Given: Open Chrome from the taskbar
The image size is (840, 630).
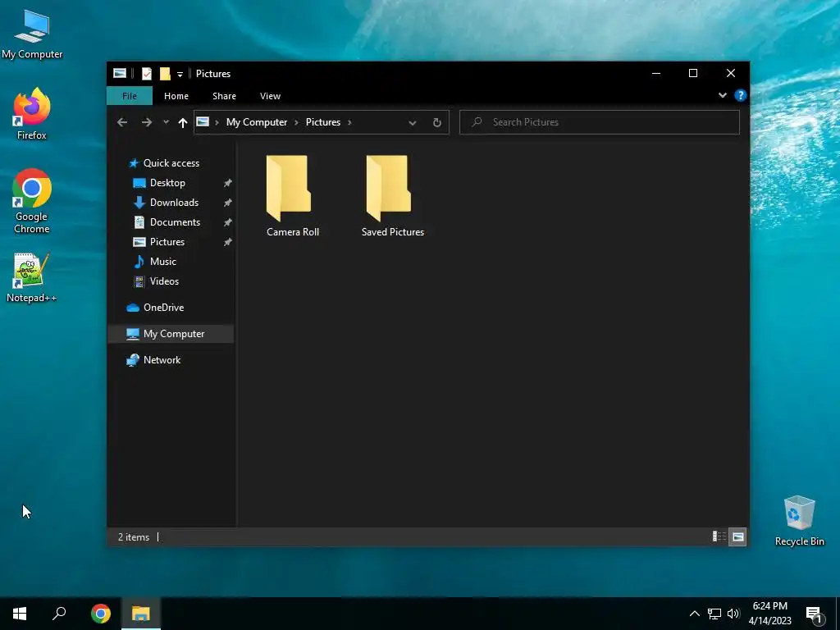Looking at the screenshot, I should (x=101, y=614).
